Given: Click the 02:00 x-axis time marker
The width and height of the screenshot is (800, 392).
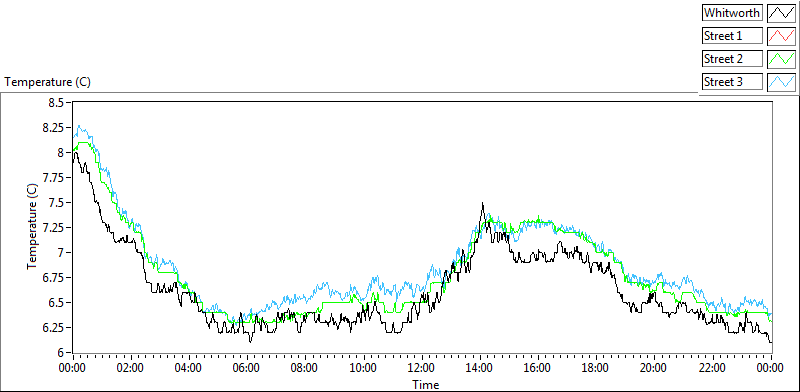Looking at the screenshot, I should 131,368.
